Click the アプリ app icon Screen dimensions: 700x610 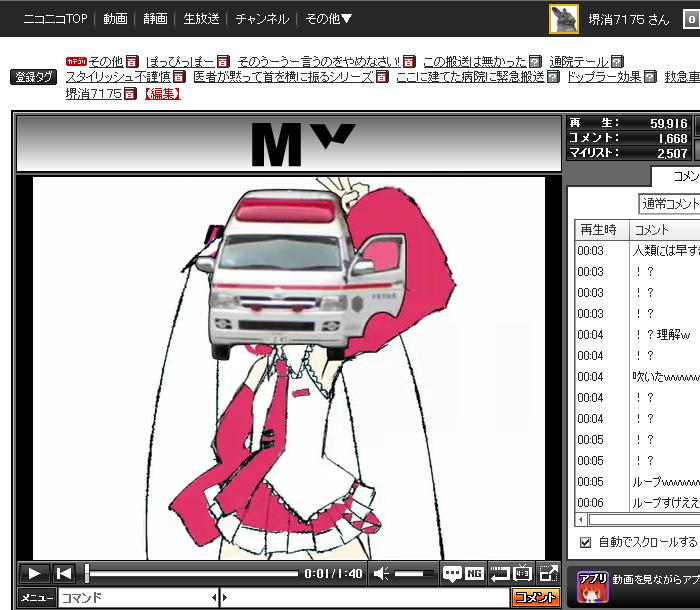[x=592, y=586]
